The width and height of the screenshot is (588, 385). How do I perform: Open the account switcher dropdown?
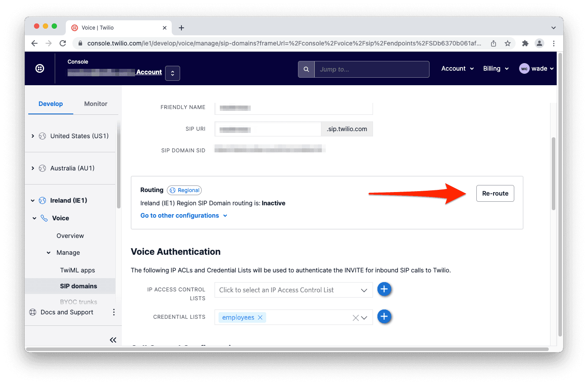(x=172, y=73)
